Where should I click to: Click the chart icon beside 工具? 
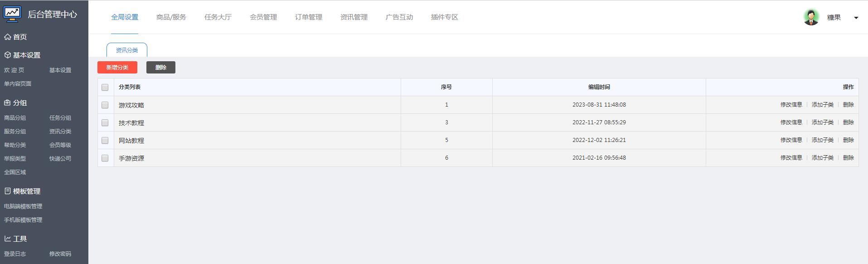coord(7,239)
